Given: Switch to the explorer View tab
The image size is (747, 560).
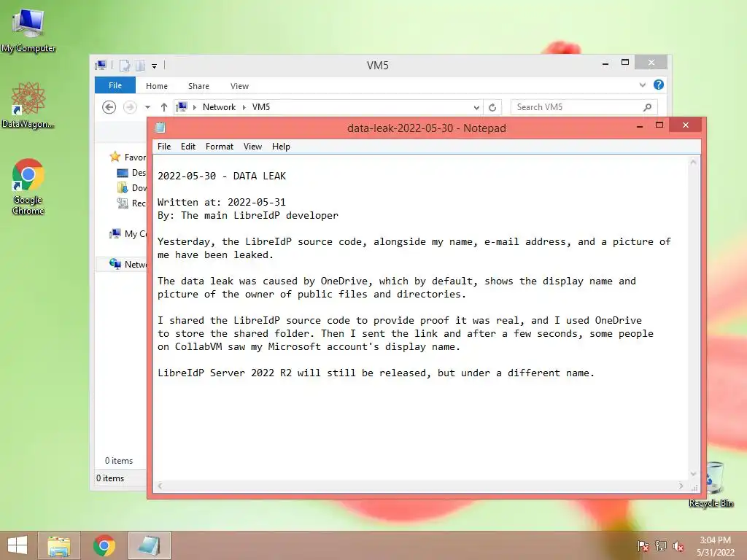Looking at the screenshot, I should (x=239, y=86).
